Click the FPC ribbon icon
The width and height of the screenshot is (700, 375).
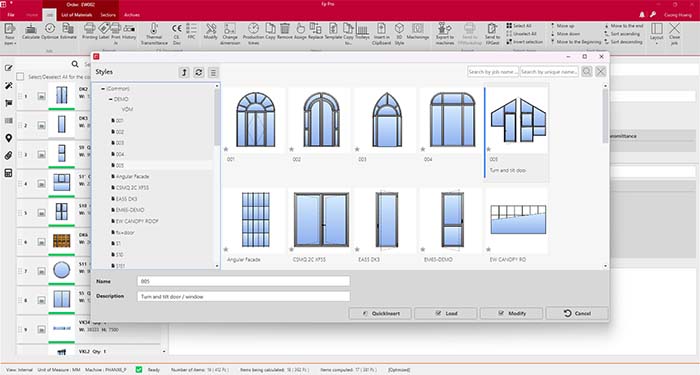coord(192,32)
